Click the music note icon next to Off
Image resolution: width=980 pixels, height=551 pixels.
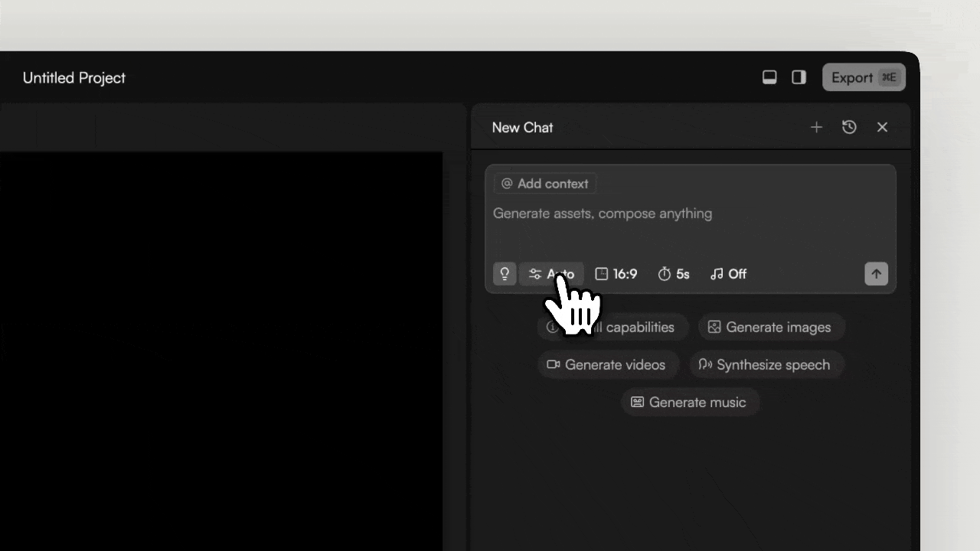(716, 274)
